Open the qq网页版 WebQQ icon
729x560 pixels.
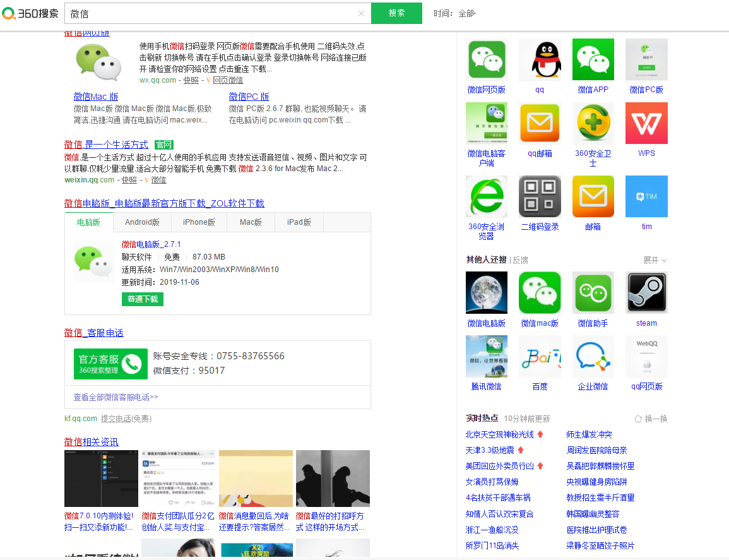tap(646, 356)
